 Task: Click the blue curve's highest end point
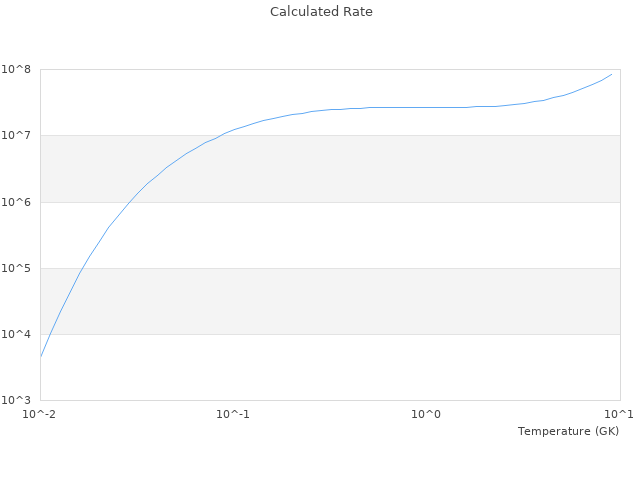coord(611,74)
